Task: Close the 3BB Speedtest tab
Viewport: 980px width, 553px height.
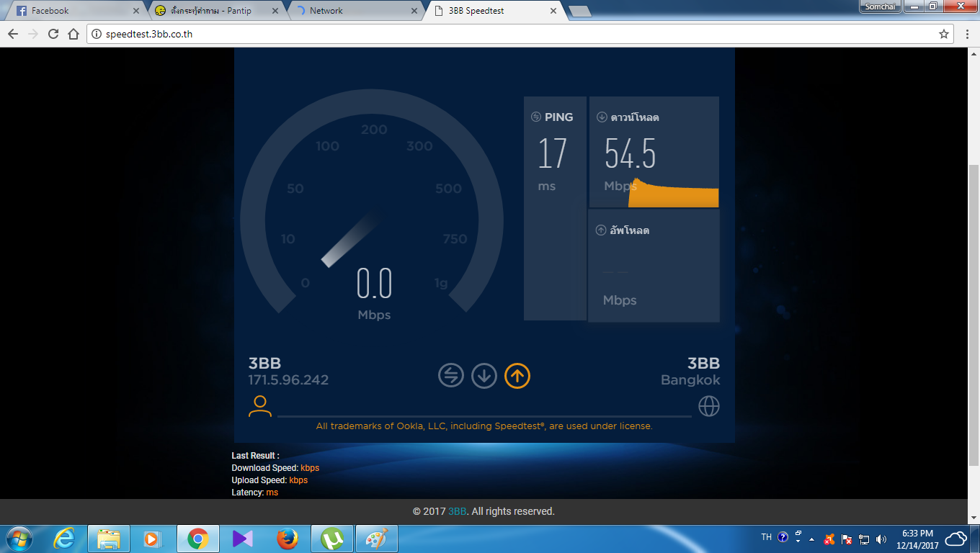Action: [x=553, y=11]
